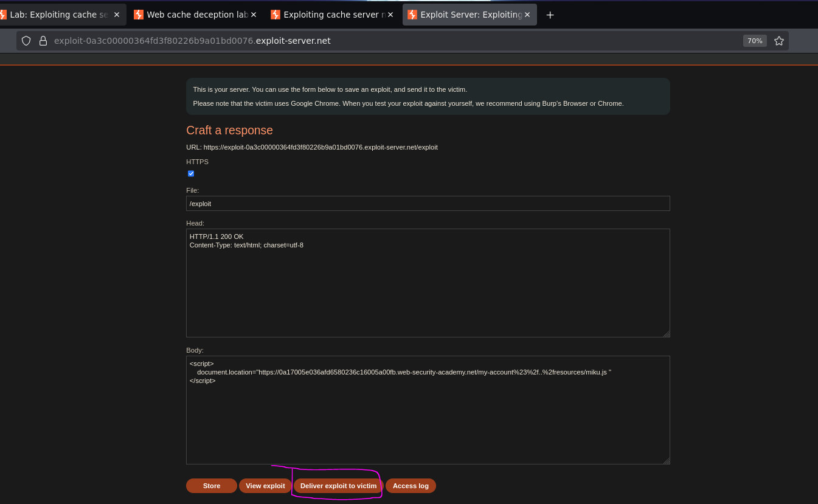Click the Craft a response heading
Screen dimensions: 818x504
[x=229, y=130]
